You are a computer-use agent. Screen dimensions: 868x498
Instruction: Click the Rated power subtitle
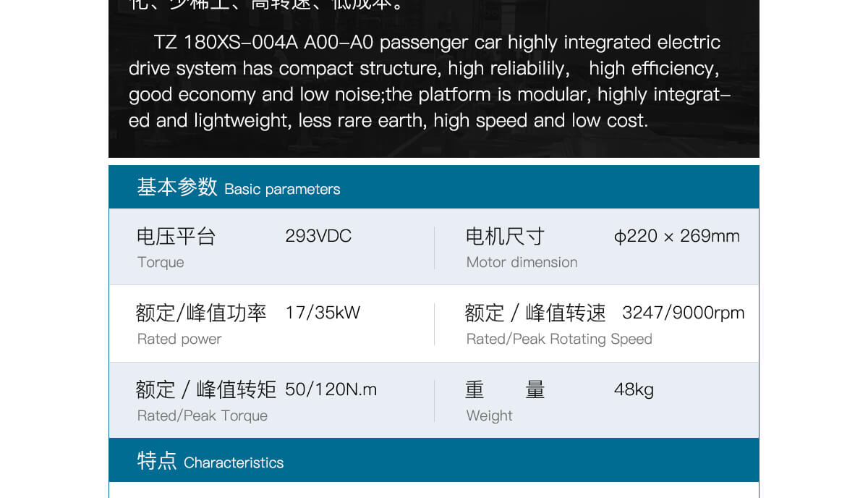tap(179, 339)
